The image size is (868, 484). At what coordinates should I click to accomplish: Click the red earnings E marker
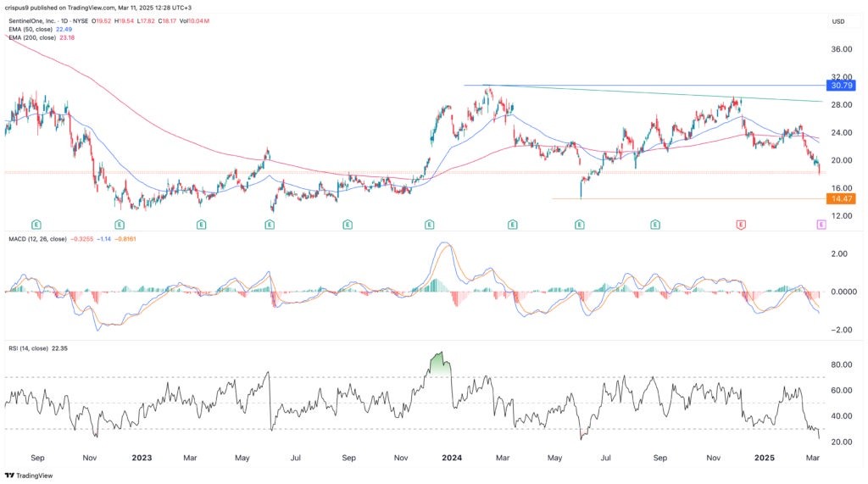741,225
